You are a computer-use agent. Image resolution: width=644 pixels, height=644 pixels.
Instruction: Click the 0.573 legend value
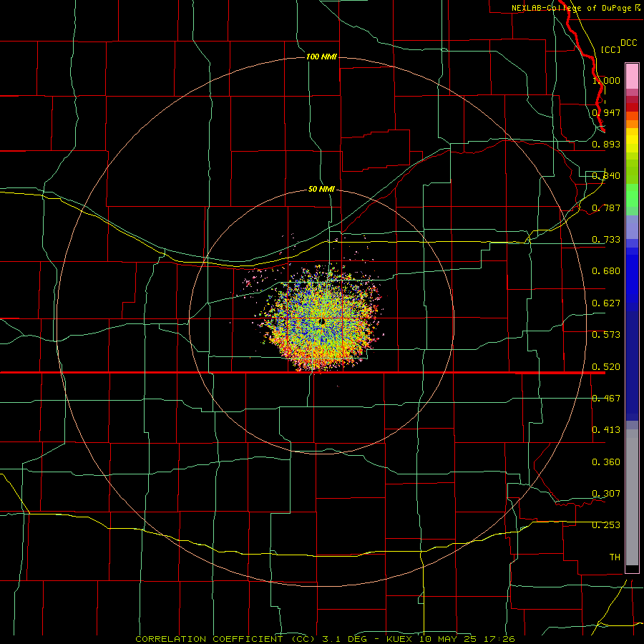606,335
